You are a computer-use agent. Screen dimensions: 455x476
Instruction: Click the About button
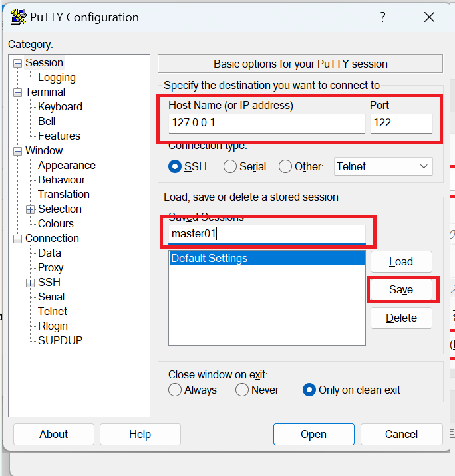pyautogui.click(x=53, y=434)
